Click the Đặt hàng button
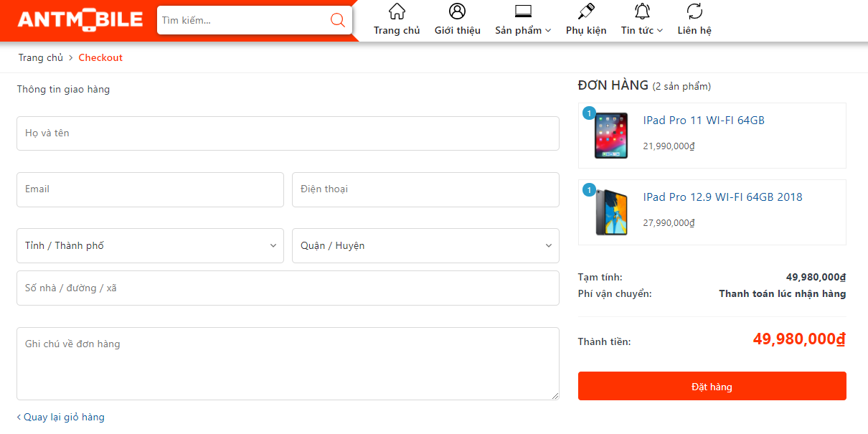 tap(712, 386)
